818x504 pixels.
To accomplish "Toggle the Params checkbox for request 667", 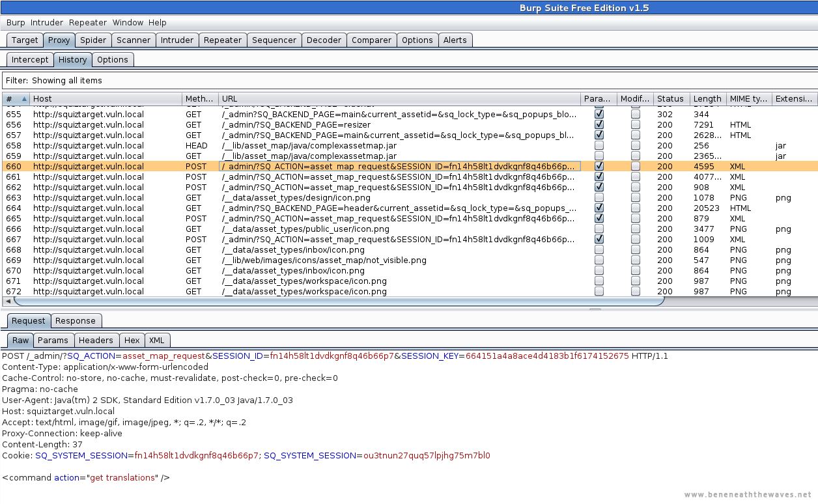I will 599,239.
